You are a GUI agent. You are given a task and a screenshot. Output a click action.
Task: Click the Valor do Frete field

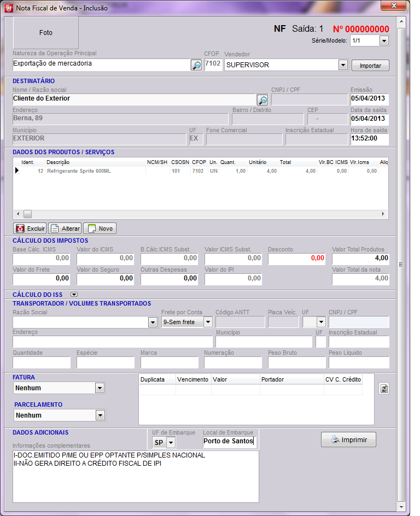coord(42,278)
